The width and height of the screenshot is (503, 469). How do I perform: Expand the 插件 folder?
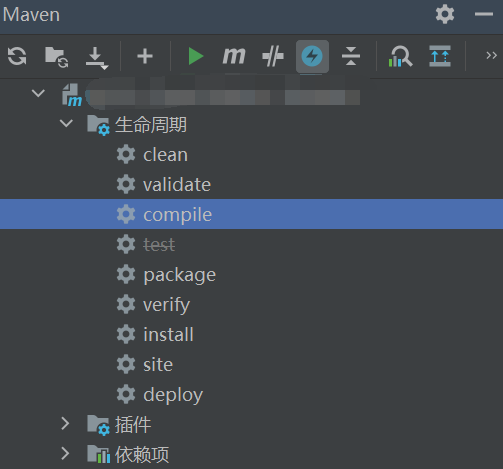[65, 424]
